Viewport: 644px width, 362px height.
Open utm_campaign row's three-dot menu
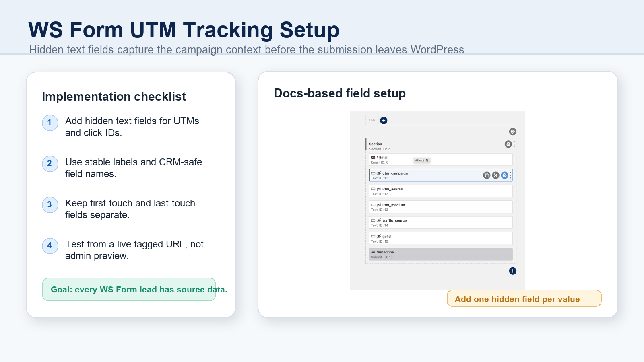point(510,175)
